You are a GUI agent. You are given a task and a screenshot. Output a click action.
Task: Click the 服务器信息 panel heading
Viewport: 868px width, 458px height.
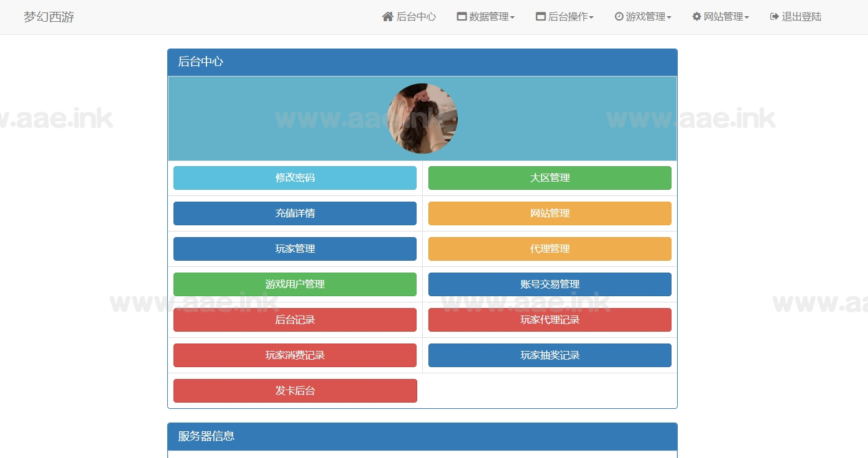(x=422, y=437)
